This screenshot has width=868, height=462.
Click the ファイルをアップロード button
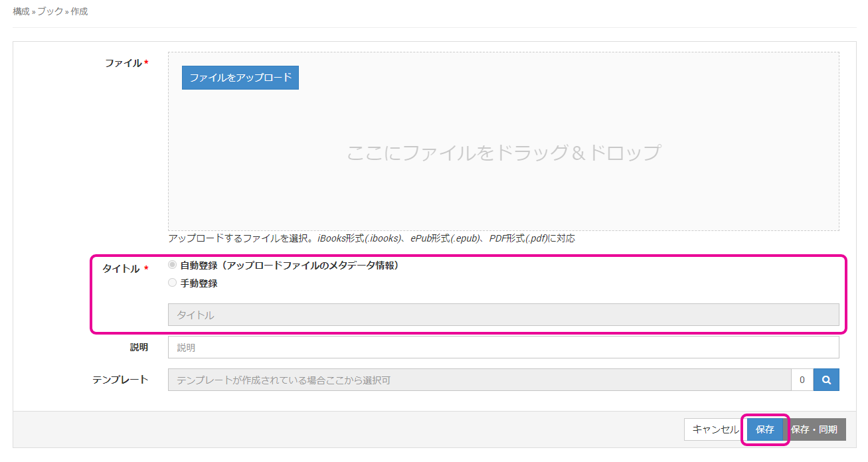pyautogui.click(x=240, y=78)
